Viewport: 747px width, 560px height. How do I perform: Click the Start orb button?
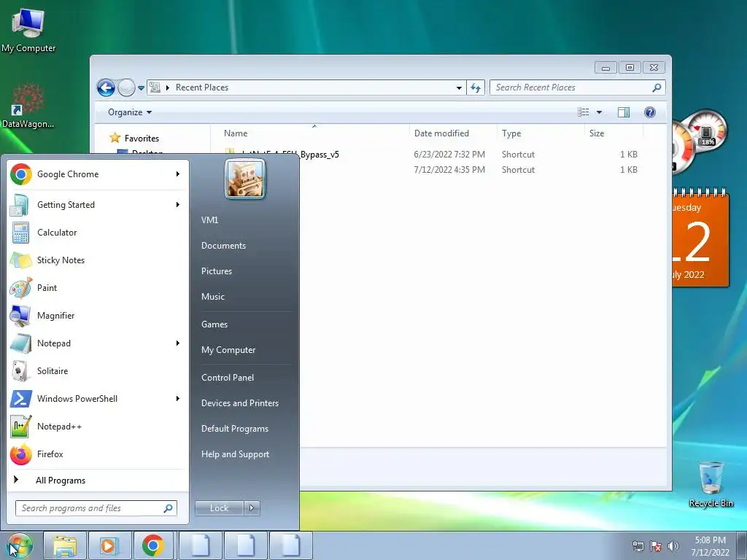(x=20, y=545)
